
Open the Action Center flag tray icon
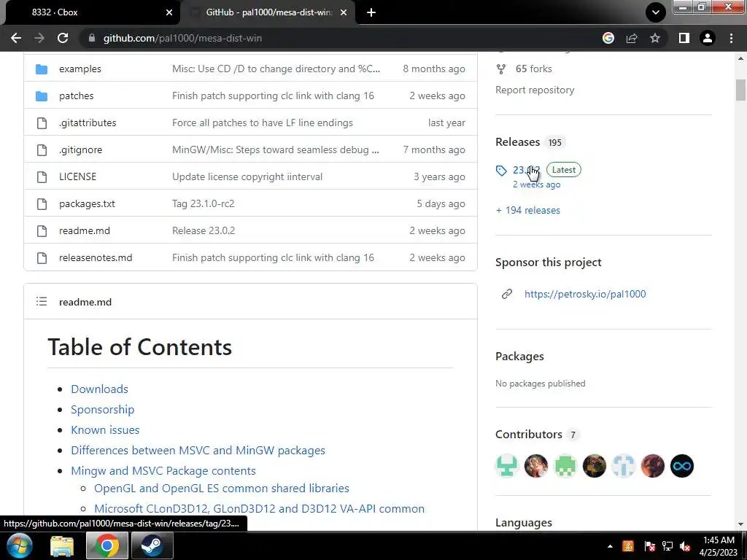(x=649, y=546)
